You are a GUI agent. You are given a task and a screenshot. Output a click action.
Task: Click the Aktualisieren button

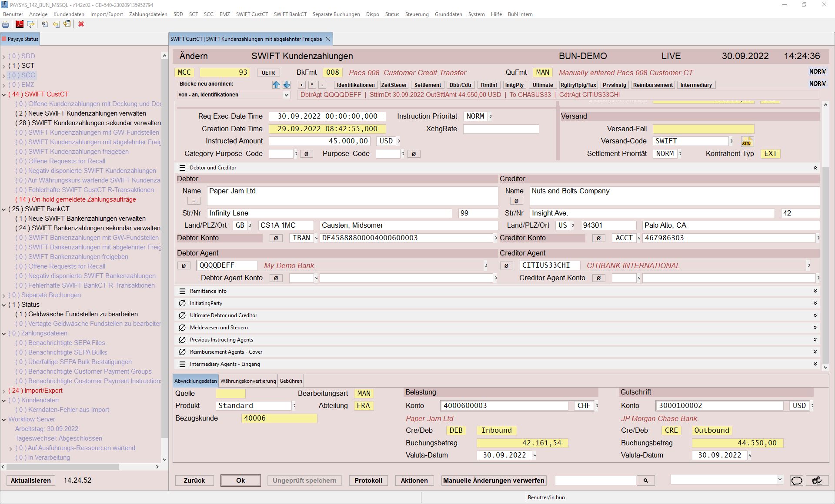31,481
